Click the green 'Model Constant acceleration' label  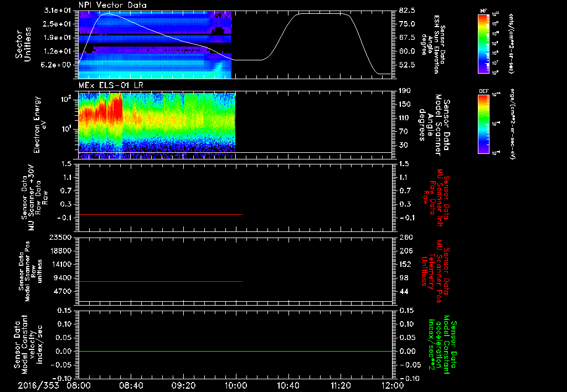(442, 345)
